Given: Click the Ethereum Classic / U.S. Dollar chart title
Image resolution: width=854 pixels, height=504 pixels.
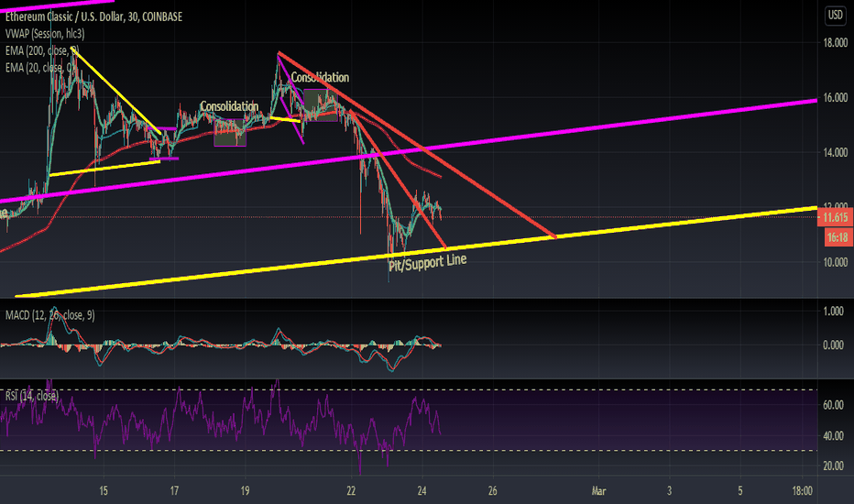Looking at the screenshot, I should (x=93, y=16).
